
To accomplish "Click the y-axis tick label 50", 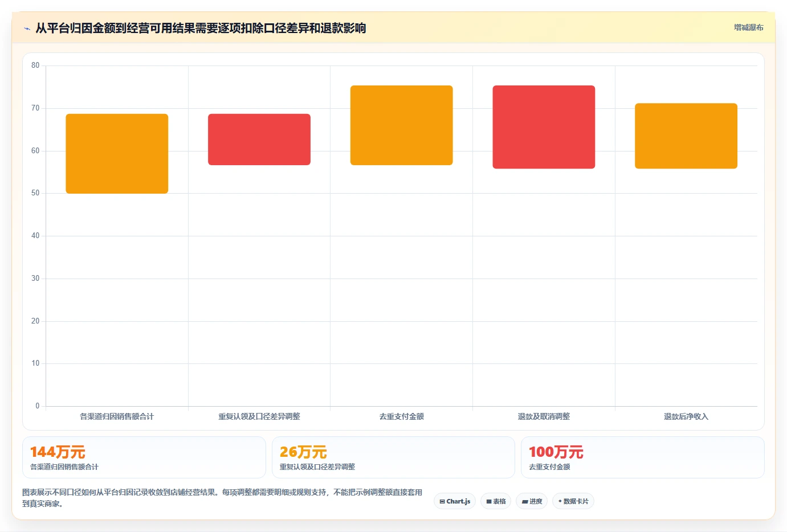I will (35, 193).
